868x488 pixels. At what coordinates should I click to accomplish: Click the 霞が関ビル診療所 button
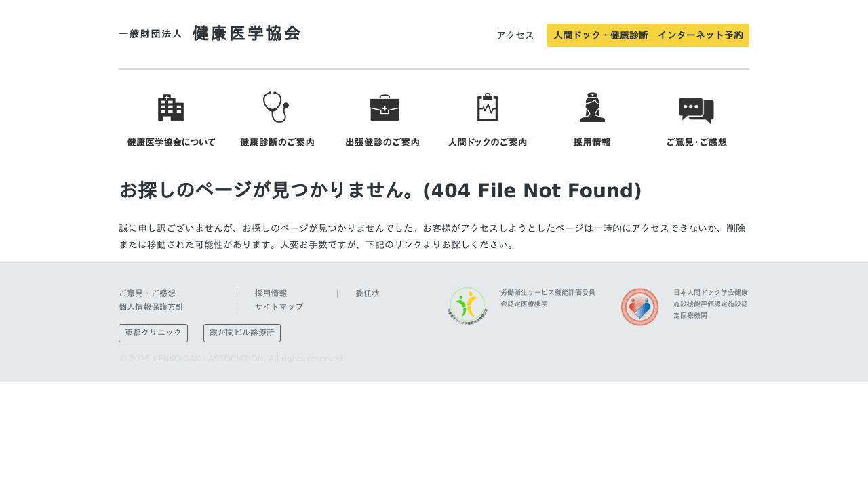tap(242, 333)
